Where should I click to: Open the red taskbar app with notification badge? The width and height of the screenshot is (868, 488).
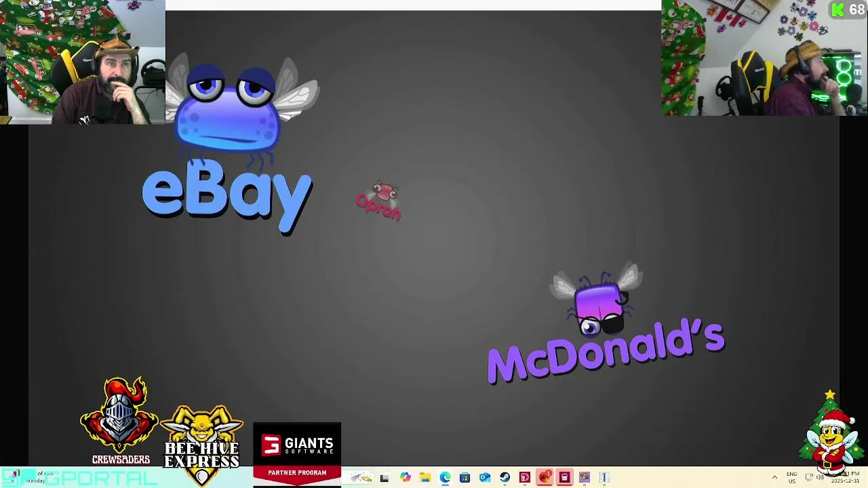545,478
